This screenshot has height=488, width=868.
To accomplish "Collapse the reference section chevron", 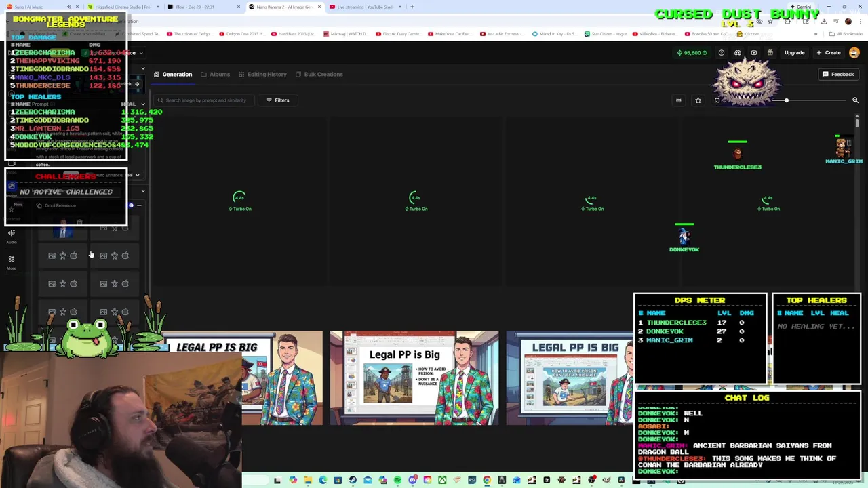I will pos(142,191).
